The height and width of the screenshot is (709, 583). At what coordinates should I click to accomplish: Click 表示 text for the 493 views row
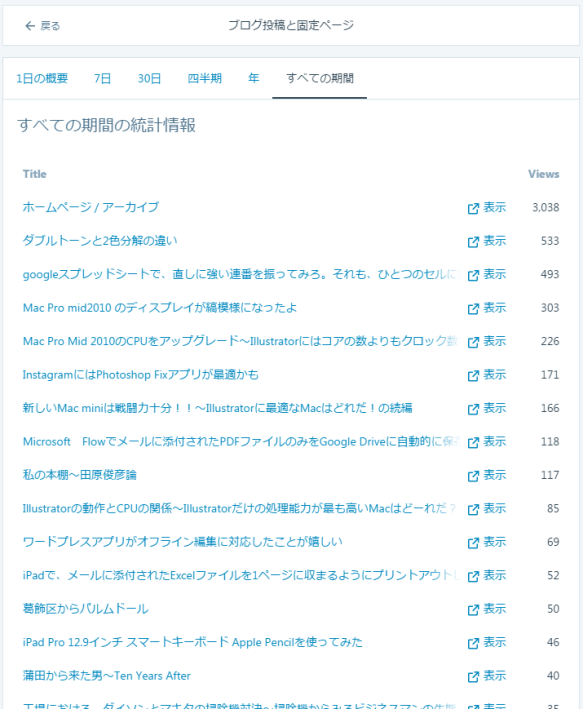point(495,274)
